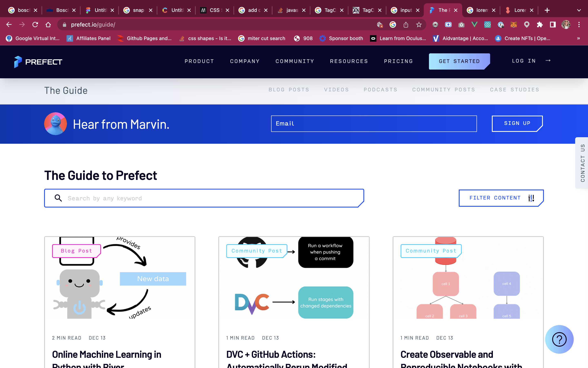
Task: Reload the current page
Action: point(35,25)
